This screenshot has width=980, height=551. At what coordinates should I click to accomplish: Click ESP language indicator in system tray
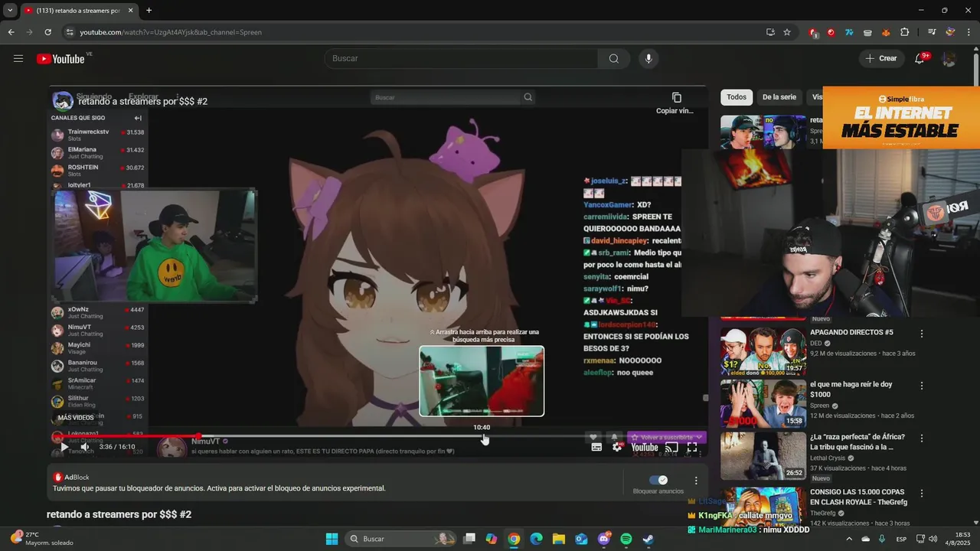coord(901,539)
